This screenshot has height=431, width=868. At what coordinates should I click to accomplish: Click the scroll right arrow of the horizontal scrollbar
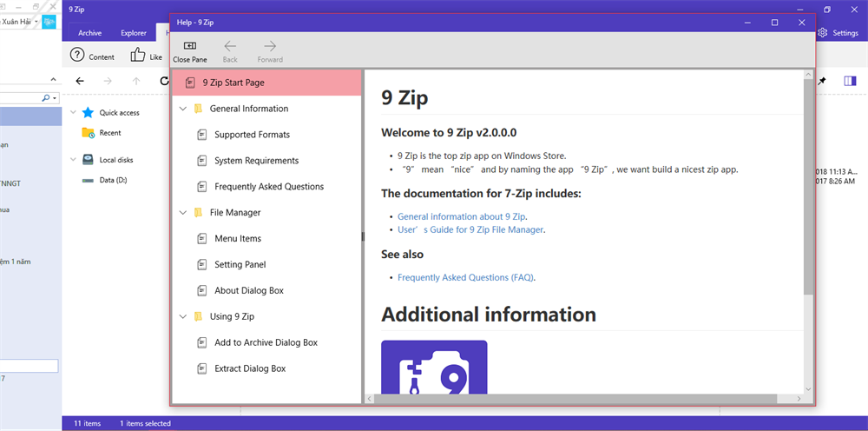(799, 398)
